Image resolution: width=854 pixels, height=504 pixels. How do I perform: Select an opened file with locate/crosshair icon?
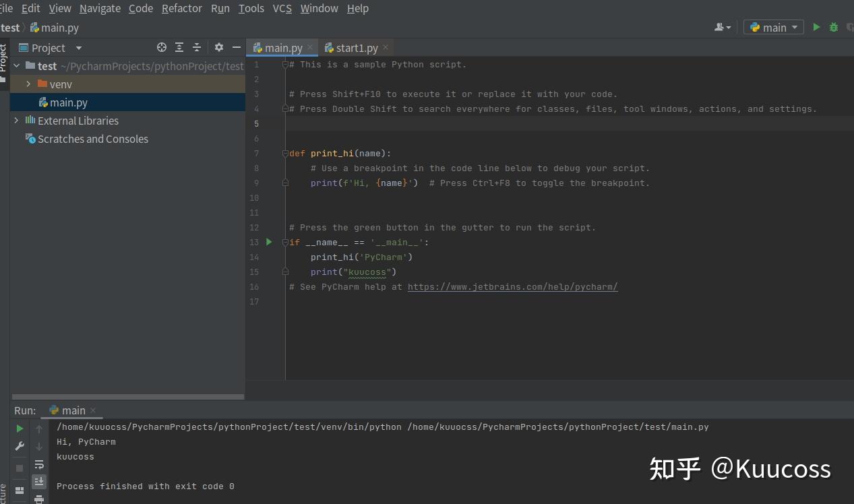tap(161, 48)
